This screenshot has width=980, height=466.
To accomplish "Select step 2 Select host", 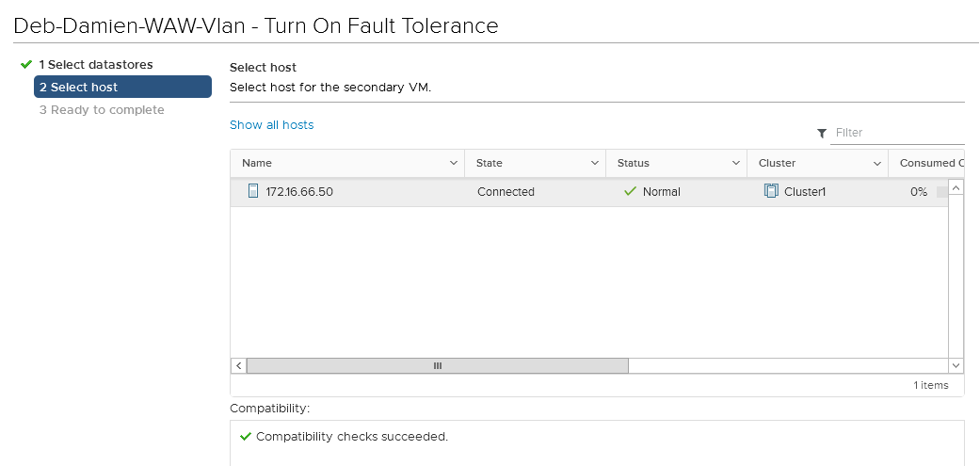I will click(122, 87).
